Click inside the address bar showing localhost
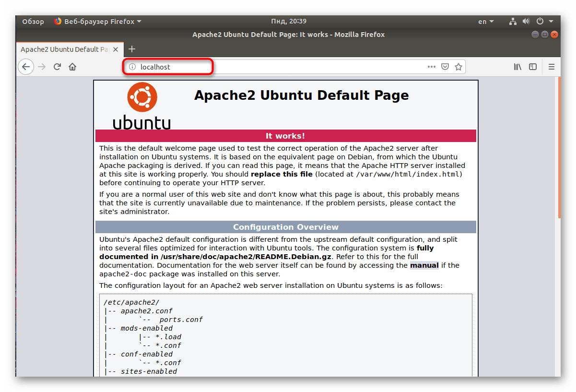 pyautogui.click(x=163, y=67)
